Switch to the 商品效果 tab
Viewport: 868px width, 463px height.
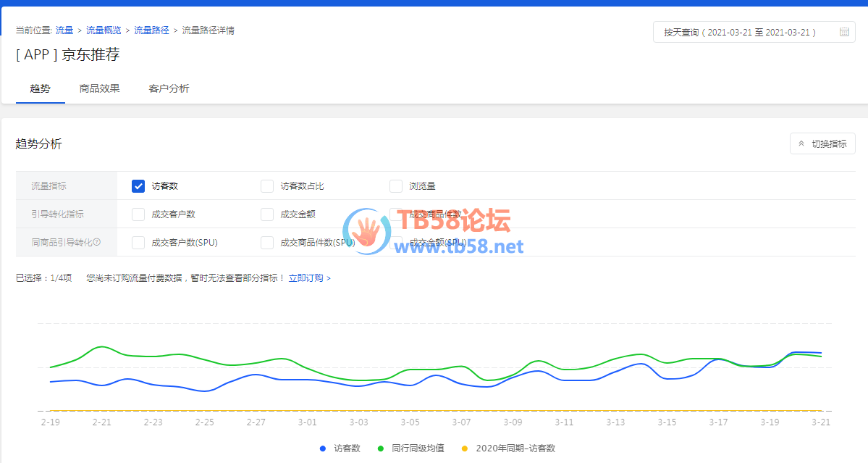[99, 88]
